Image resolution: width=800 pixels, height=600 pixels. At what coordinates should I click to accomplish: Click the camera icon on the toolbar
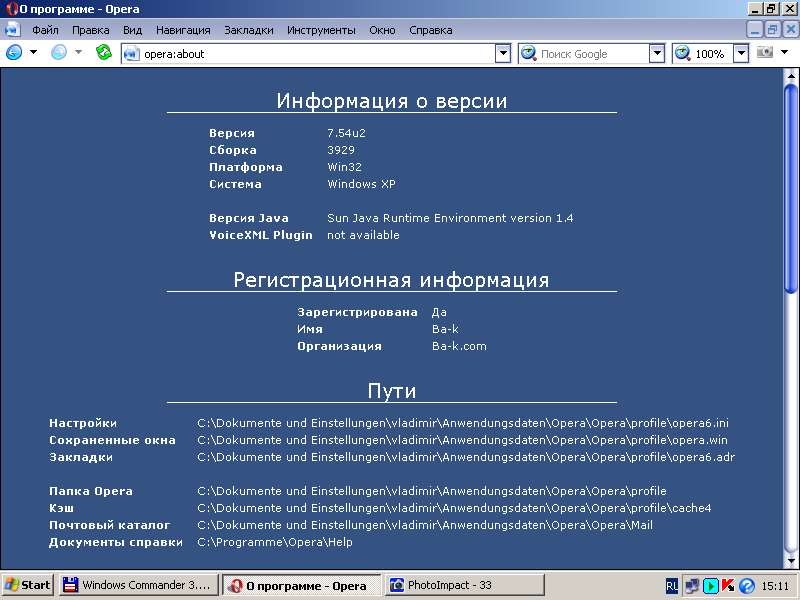coord(764,52)
